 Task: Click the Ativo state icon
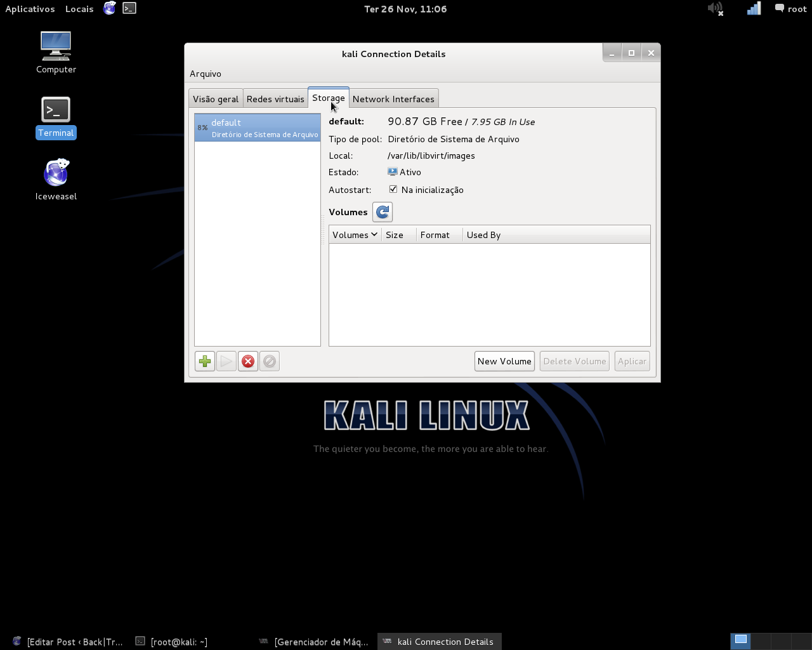(x=393, y=172)
